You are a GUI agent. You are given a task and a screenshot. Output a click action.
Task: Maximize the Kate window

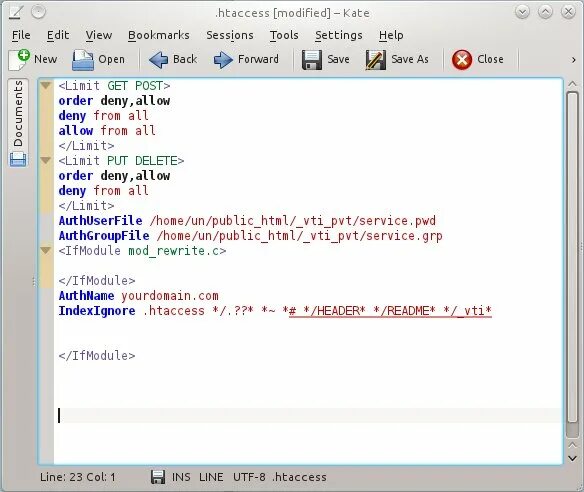point(545,12)
